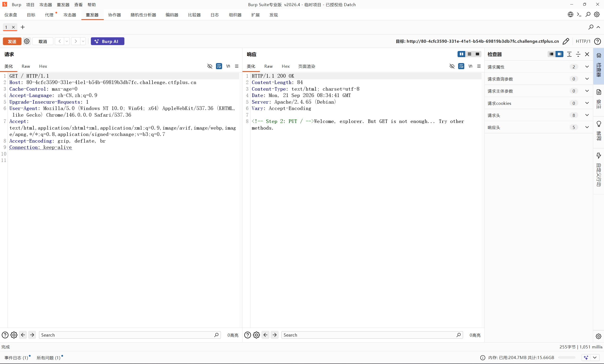Open response pane hamburger menu
This screenshot has width=604, height=364.
479,66
